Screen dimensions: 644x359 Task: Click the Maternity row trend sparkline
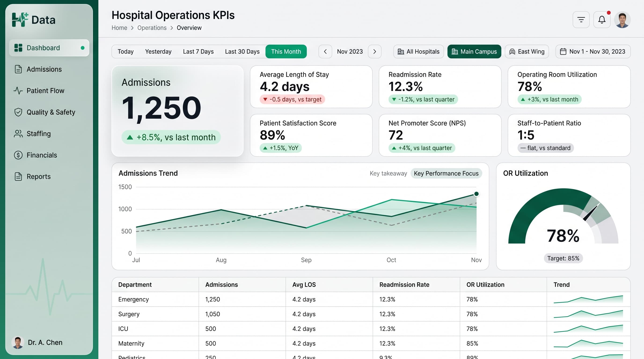588,343
